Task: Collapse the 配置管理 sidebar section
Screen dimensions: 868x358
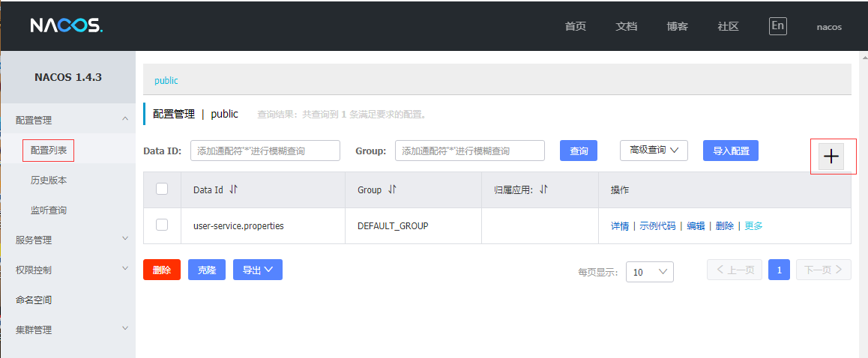Action: point(125,118)
